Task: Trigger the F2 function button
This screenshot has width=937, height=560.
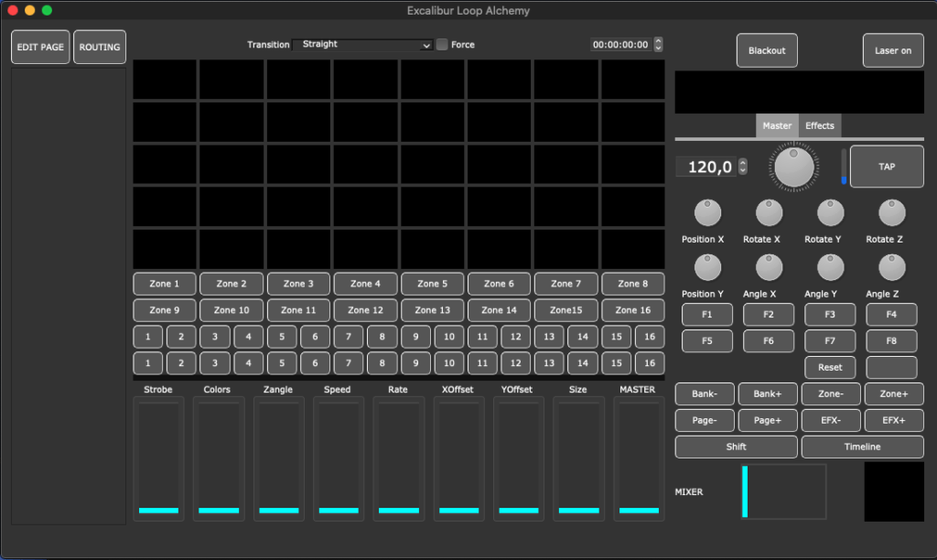Action: tap(769, 315)
